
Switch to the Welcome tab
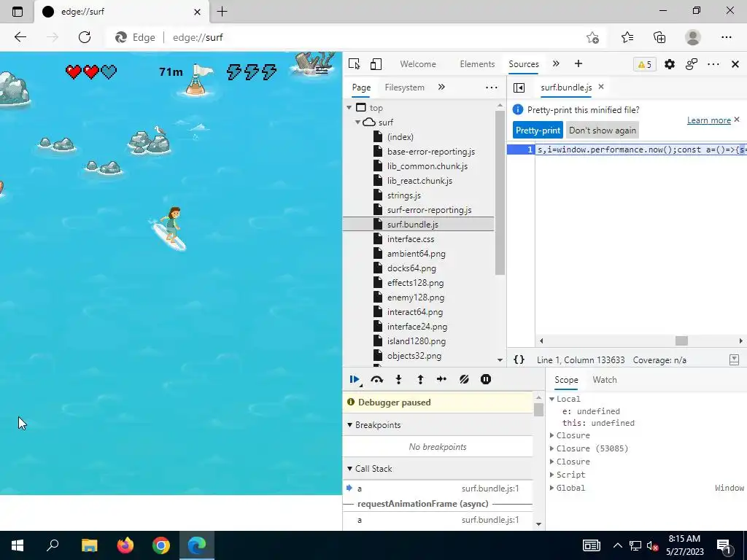(x=418, y=64)
